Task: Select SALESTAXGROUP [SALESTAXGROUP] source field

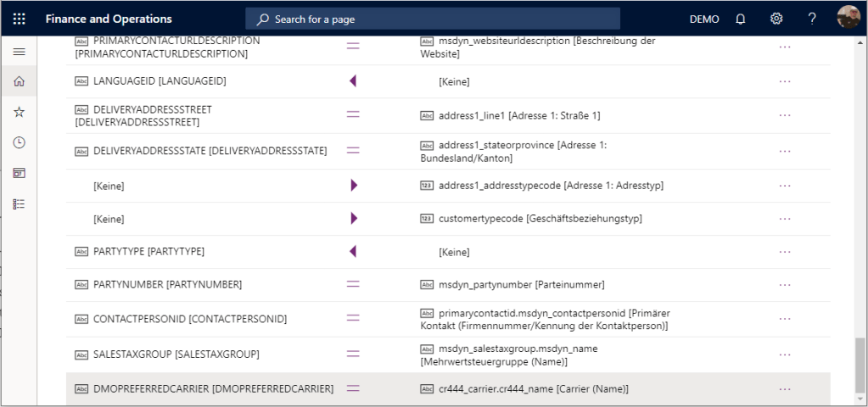Action: (x=176, y=354)
